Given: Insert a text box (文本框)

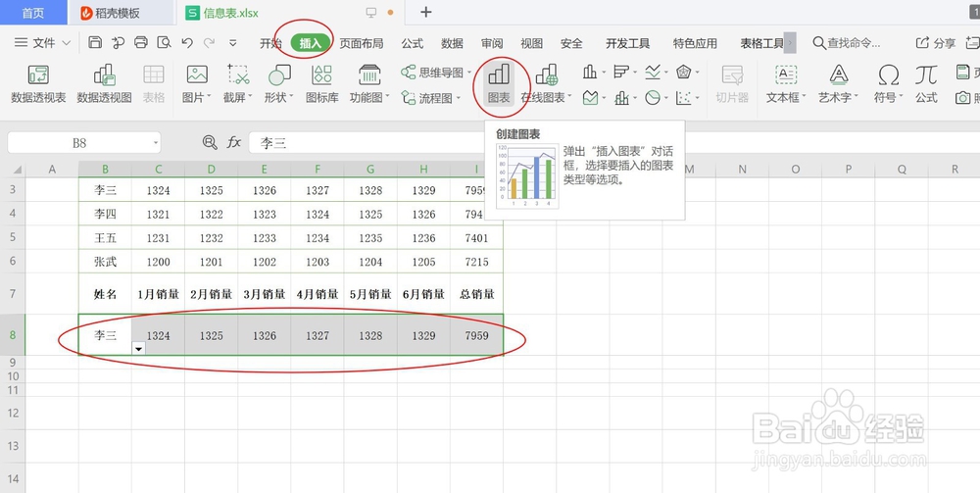Looking at the screenshot, I should (786, 83).
